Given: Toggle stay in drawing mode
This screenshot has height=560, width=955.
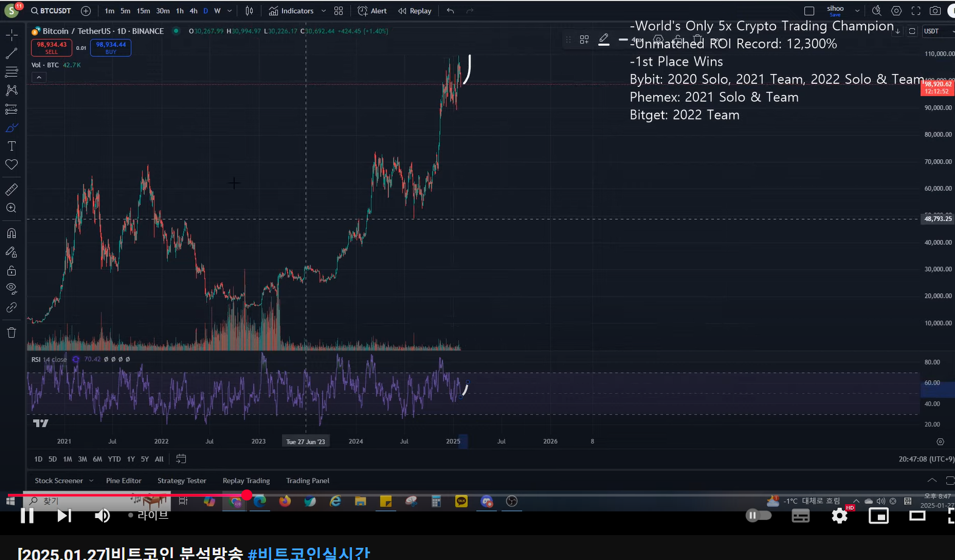Looking at the screenshot, I should 12,252.
